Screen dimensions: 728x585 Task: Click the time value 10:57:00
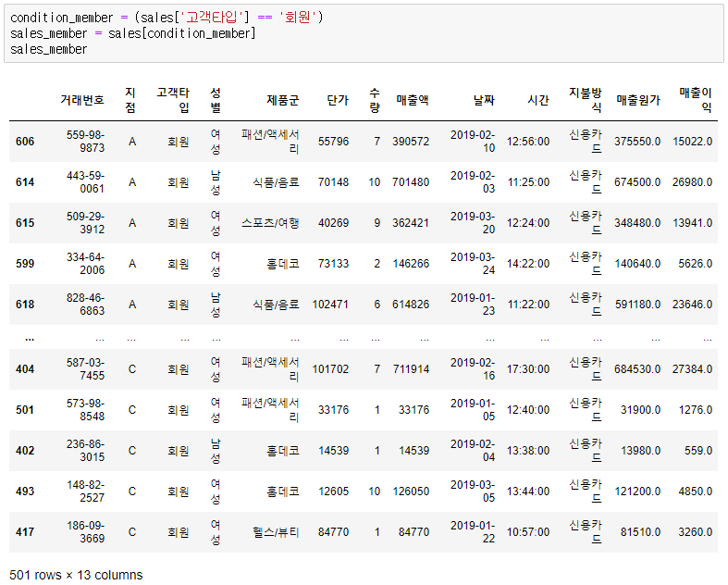(528, 532)
